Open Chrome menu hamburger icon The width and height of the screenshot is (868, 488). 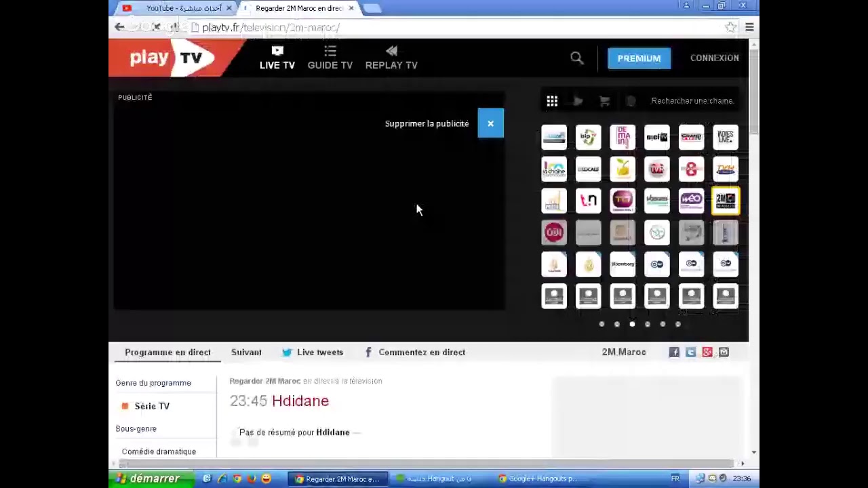tap(749, 27)
